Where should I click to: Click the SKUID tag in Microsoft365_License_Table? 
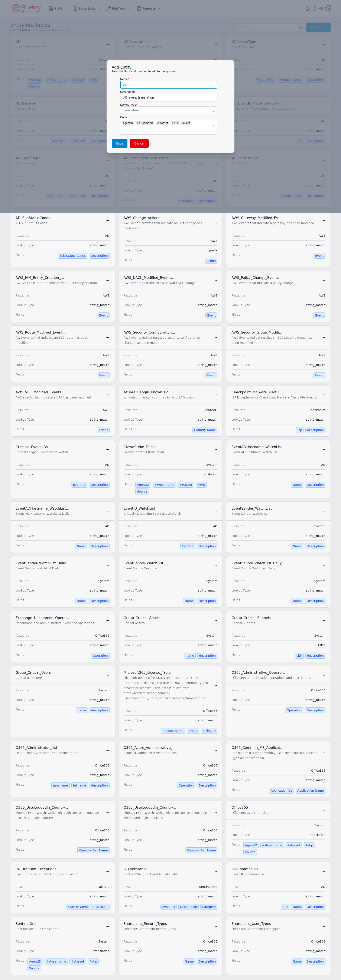pyautogui.click(x=193, y=731)
